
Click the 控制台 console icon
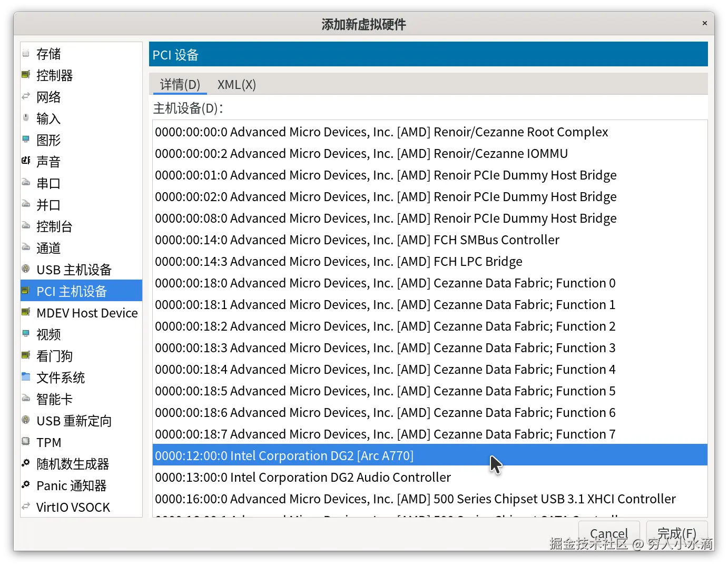(26, 226)
